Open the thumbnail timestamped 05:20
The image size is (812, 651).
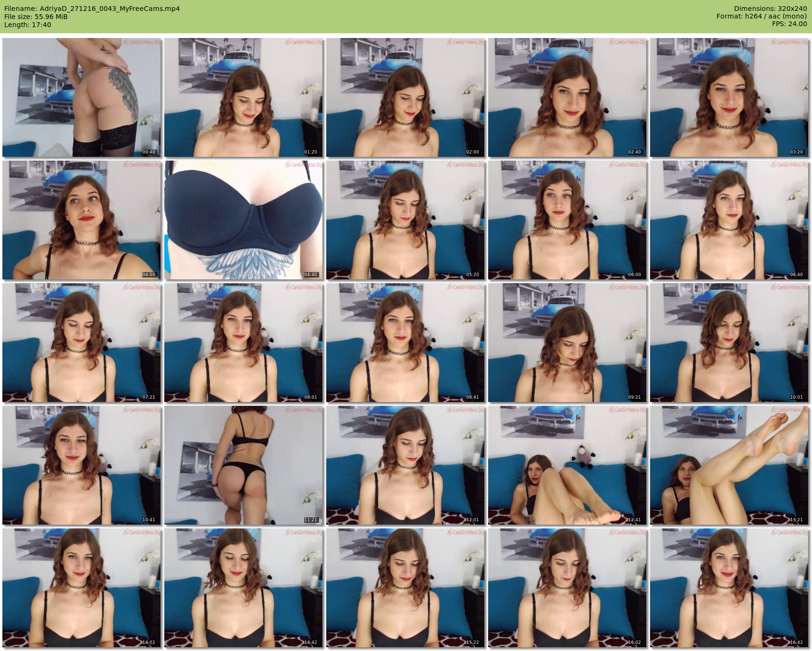coord(406,220)
